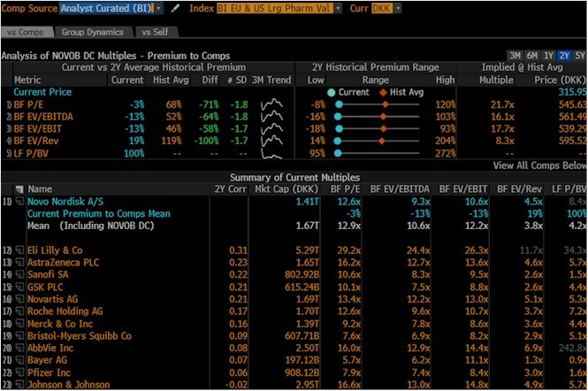Sort by the Mkt Cap (DKK) column header
The image size is (588, 391).
point(286,189)
